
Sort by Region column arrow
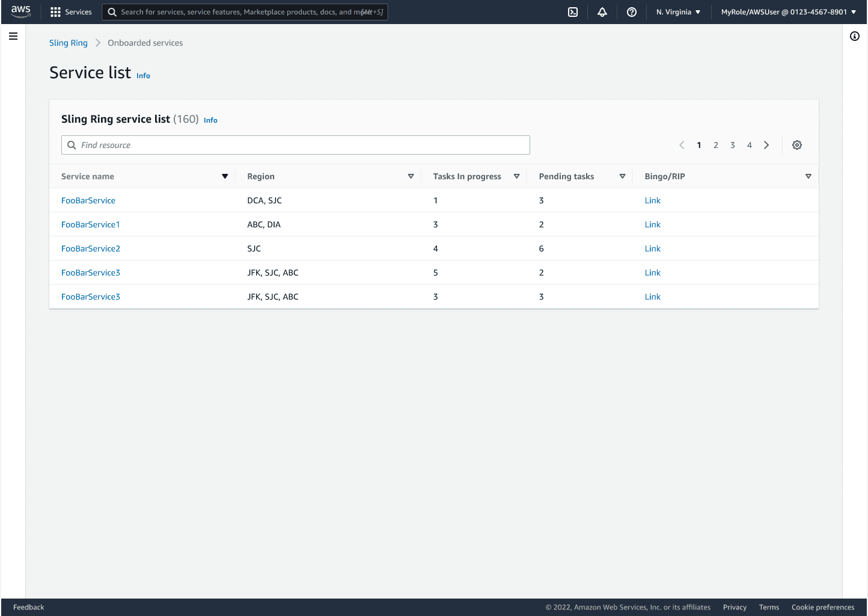[x=411, y=176]
